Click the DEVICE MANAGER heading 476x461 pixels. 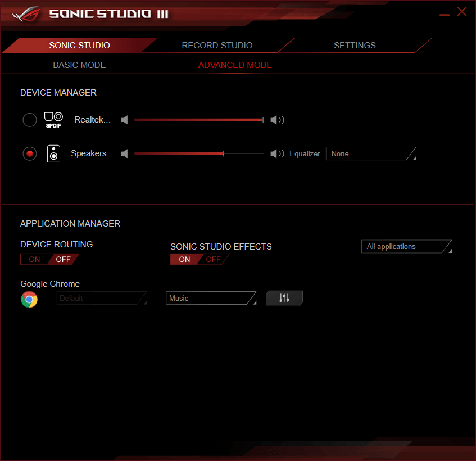point(58,93)
